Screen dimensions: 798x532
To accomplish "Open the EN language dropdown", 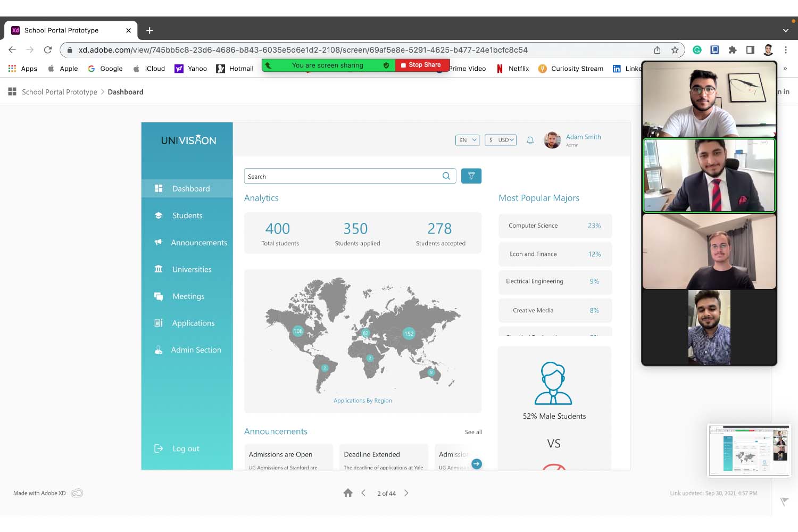I will (x=467, y=140).
